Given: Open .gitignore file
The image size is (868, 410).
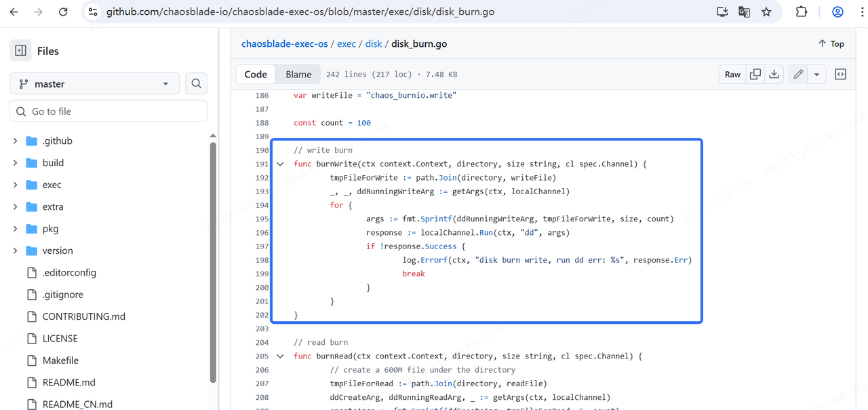Looking at the screenshot, I should [x=62, y=295].
